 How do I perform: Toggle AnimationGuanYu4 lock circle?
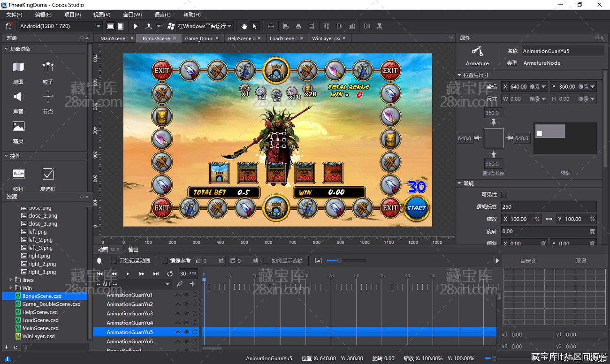tap(195, 323)
